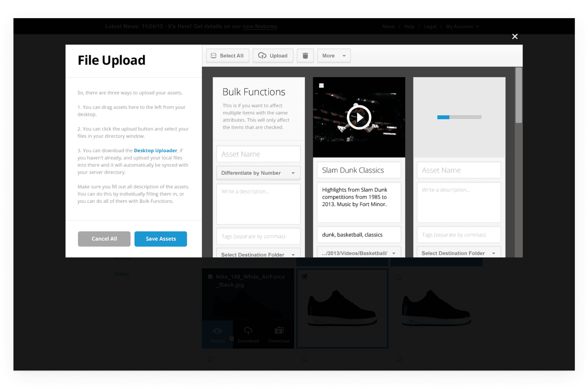
Task: Click the middle shoe thumbnail in background
Action: pos(342,309)
